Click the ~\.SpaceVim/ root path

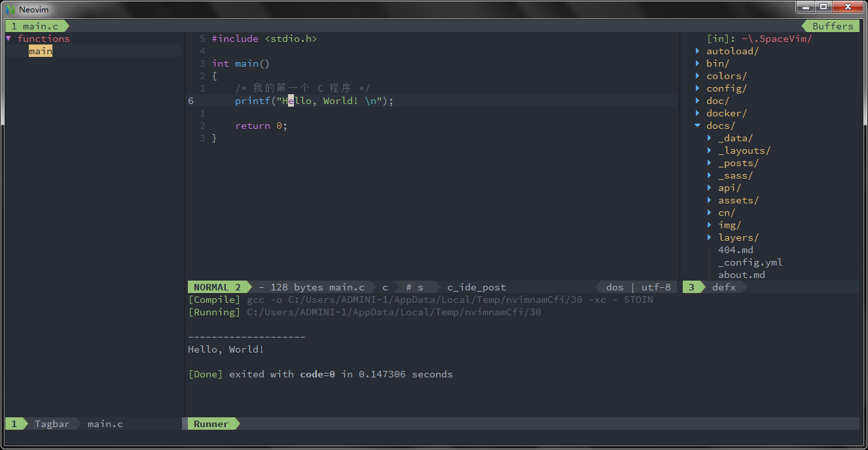pos(776,39)
